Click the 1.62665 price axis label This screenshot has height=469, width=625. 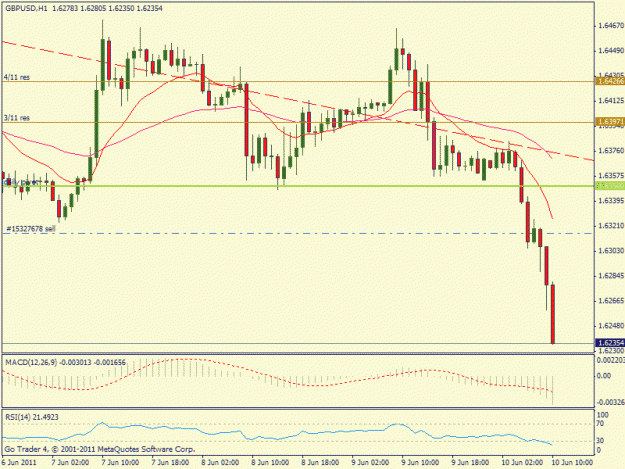pos(611,300)
